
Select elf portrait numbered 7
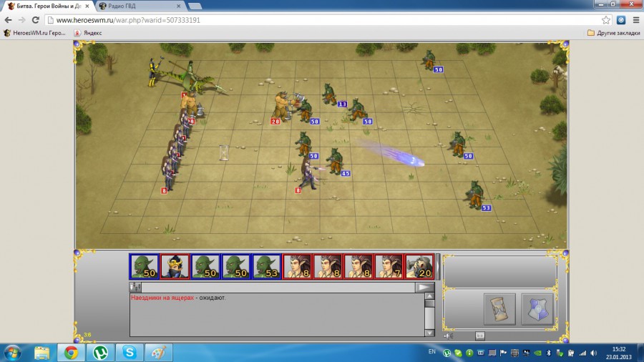click(x=389, y=266)
